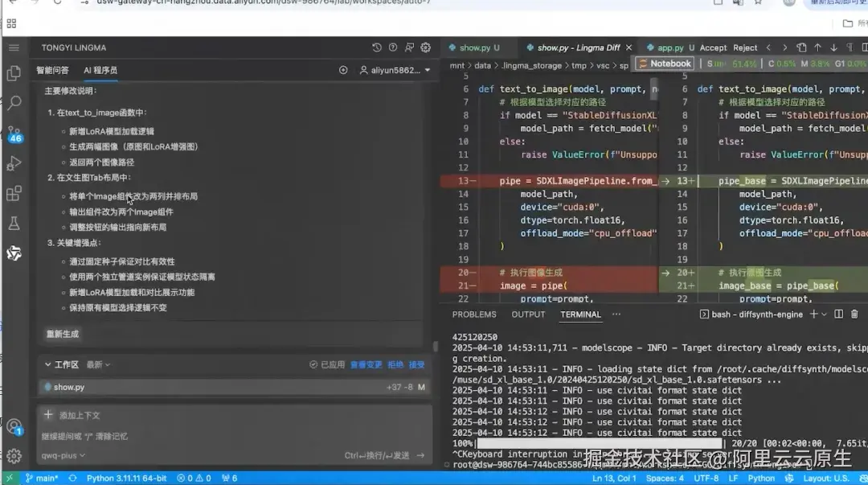
Task: Click 查看变更 view changes link
Action: tap(366, 364)
